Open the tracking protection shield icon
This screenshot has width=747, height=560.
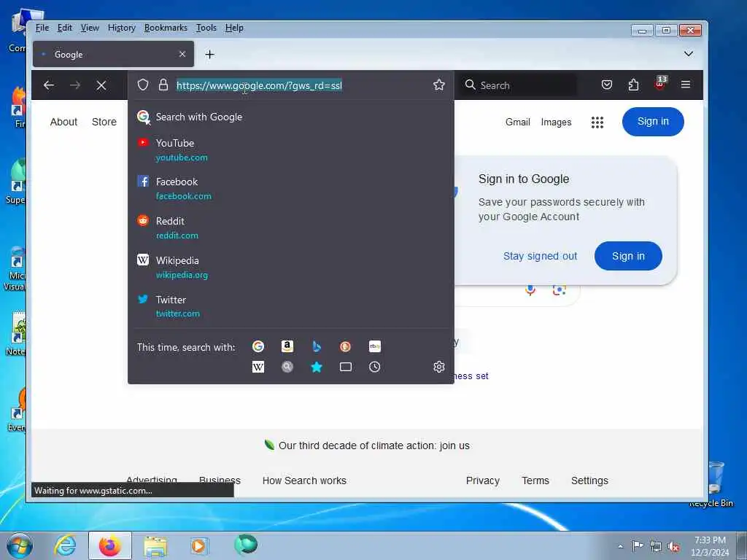coord(143,85)
